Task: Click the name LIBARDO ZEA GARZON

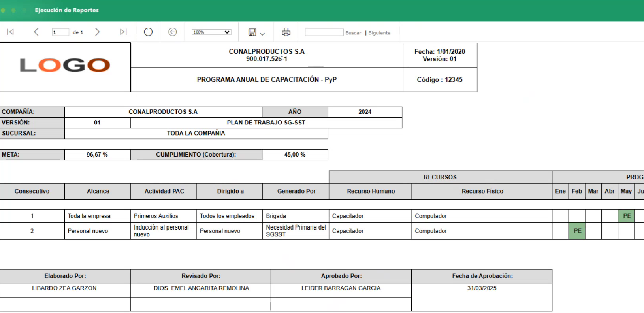Action: [x=64, y=288]
